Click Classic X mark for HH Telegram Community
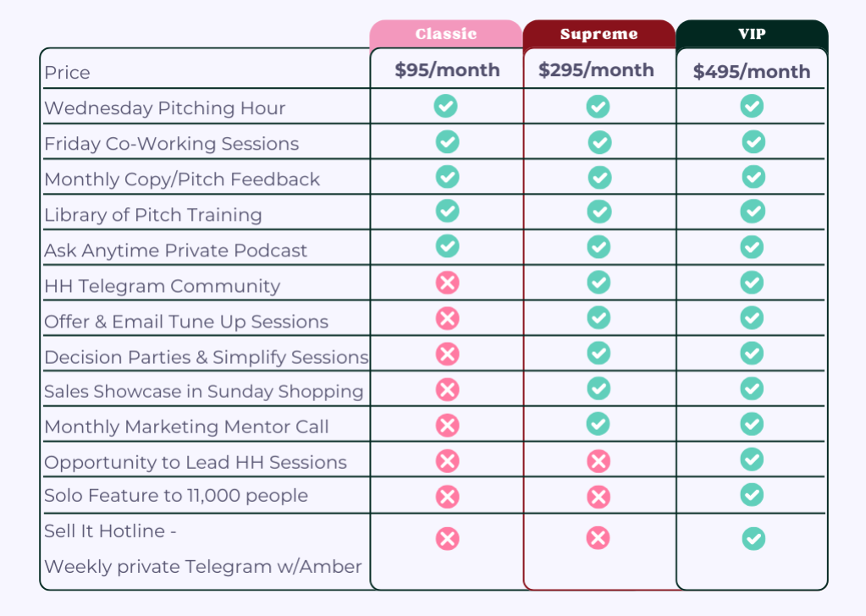Viewport: 866px width, 616px height. 447,283
